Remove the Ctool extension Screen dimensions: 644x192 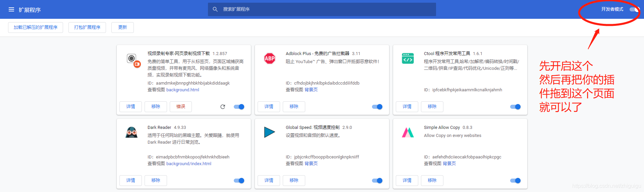pos(432,107)
